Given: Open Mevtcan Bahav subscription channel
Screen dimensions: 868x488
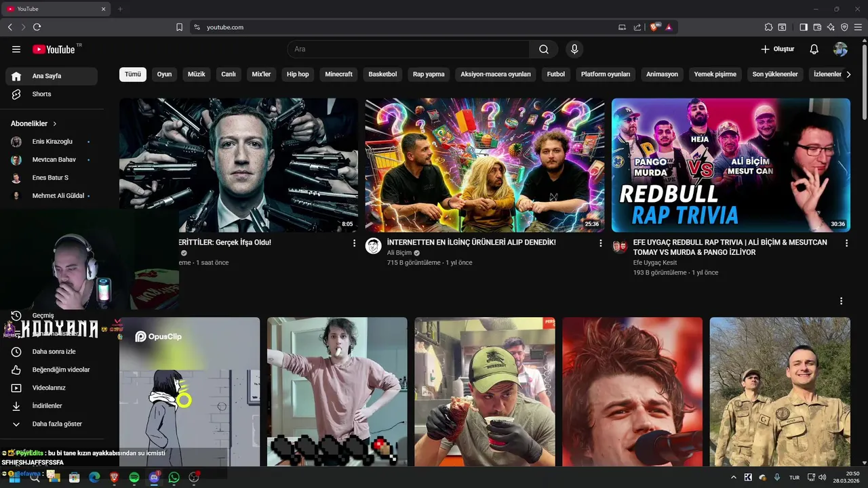Looking at the screenshot, I should [x=52, y=160].
